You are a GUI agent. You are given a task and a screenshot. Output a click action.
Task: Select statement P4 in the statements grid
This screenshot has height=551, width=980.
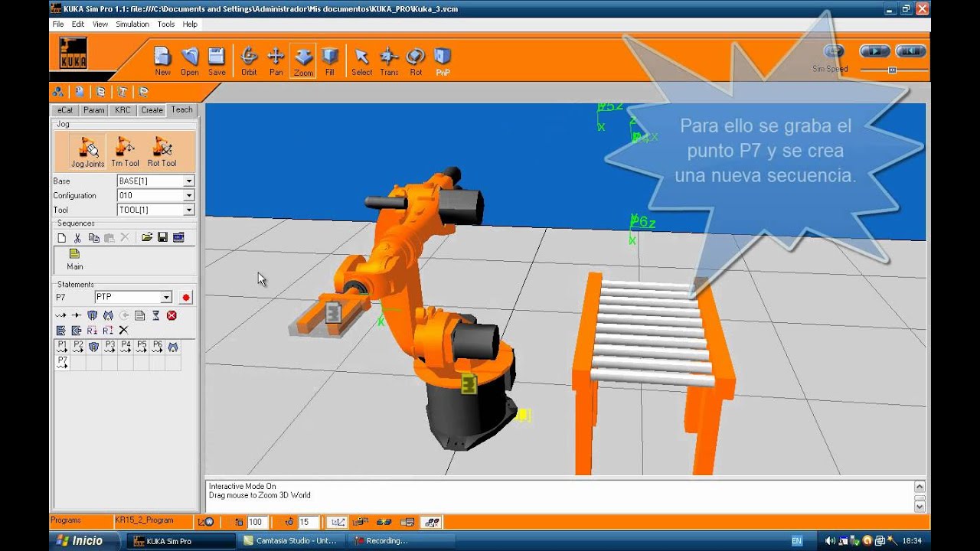pyautogui.click(x=126, y=347)
